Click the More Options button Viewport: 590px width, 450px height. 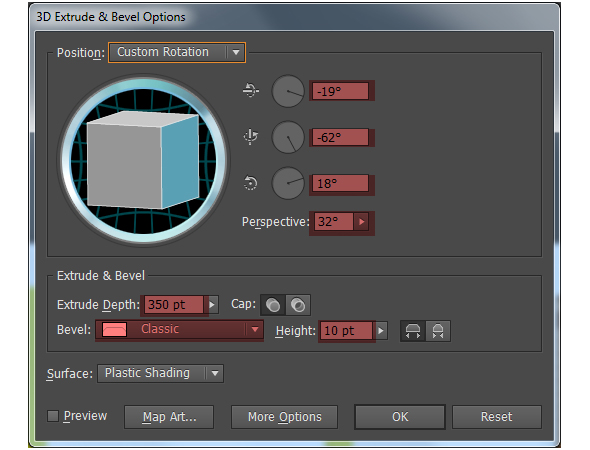pyautogui.click(x=284, y=417)
